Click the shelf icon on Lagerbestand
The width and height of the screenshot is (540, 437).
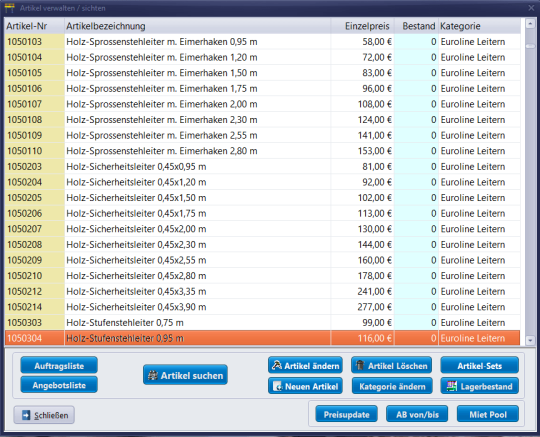[x=452, y=386]
